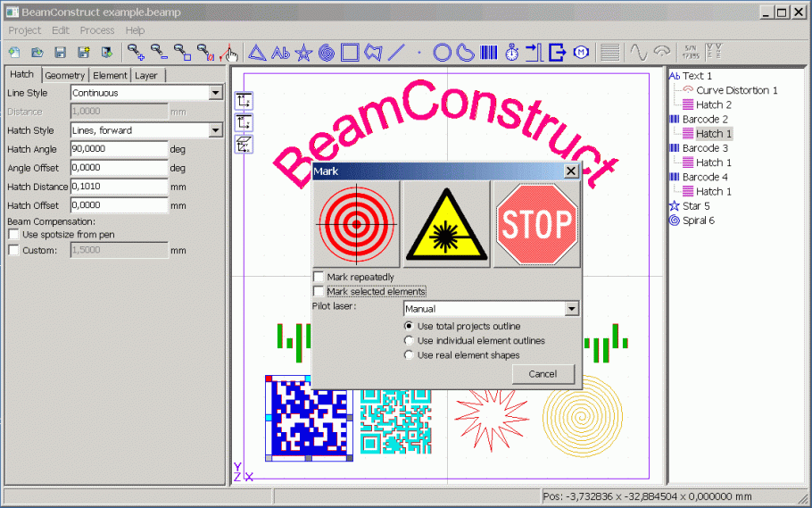Viewport: 812px width, 508px height.
Task: Select Use total projects outline option
Action: click(409, 326)
